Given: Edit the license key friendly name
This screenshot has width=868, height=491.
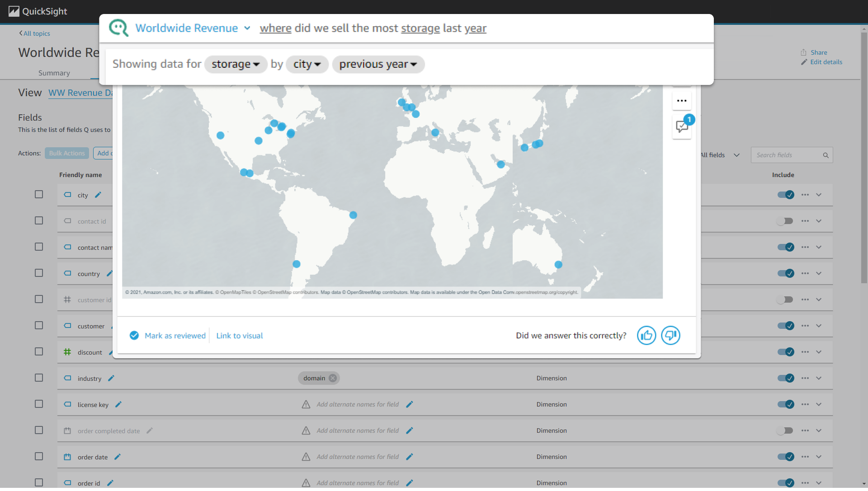Looking at the screenshot, I should point(118,405).
